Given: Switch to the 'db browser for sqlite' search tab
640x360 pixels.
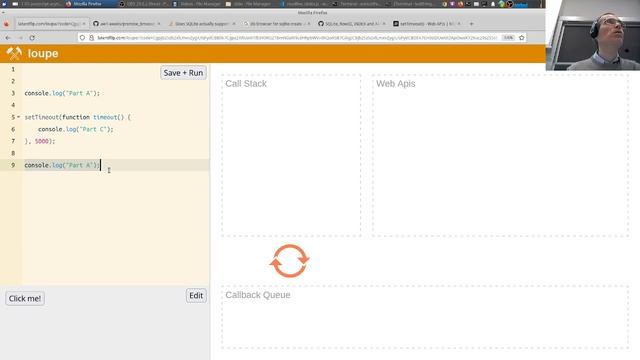Looking at the screenshot, I should click(x=277, y=24).
